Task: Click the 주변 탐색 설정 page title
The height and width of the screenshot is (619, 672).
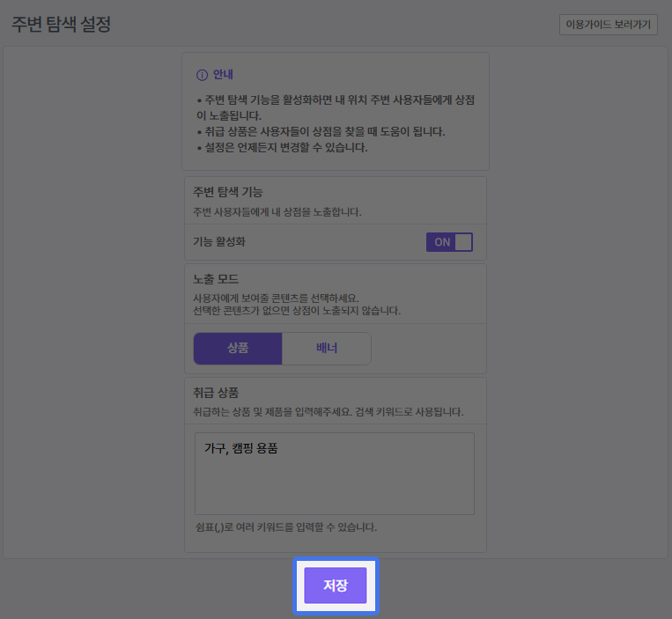Action: pyautogui.click(x=61, y=25)
